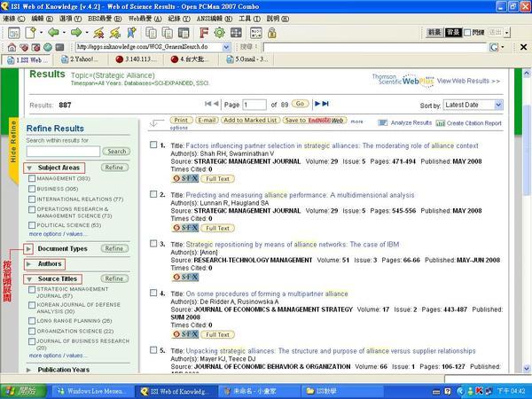Viewport: 532px width, 399px height.
Task: Click the Create Citation Report chart icon
Action: pyautogui.click(x=440, y=123)
